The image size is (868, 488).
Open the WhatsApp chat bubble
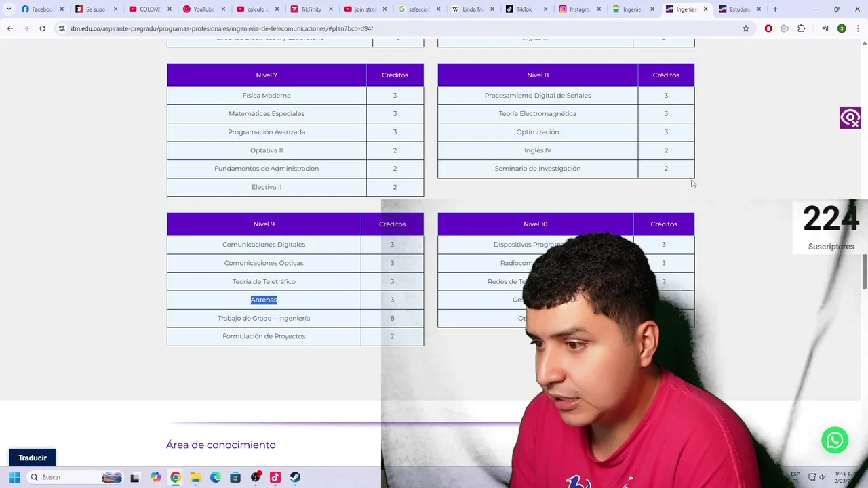(835, 439)
